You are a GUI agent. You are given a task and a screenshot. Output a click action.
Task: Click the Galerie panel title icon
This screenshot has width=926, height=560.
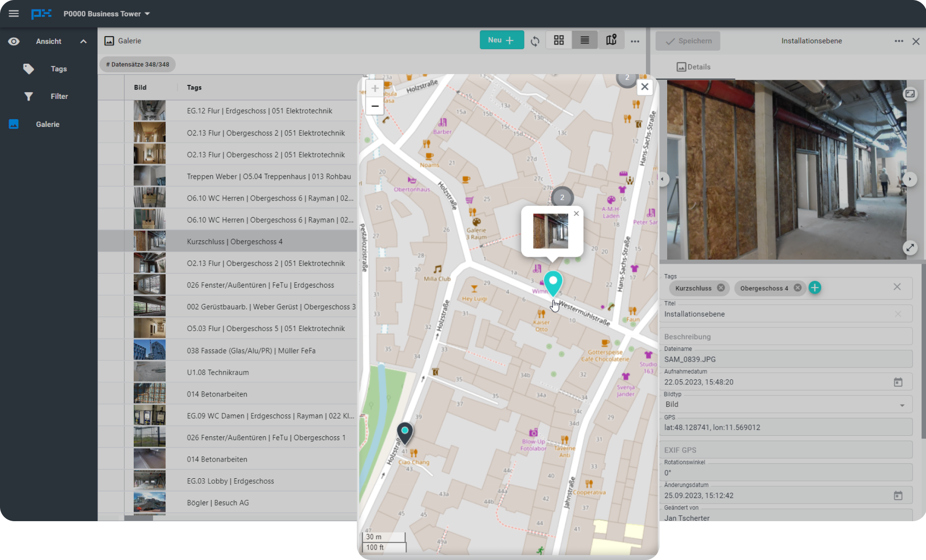[109, 41]
